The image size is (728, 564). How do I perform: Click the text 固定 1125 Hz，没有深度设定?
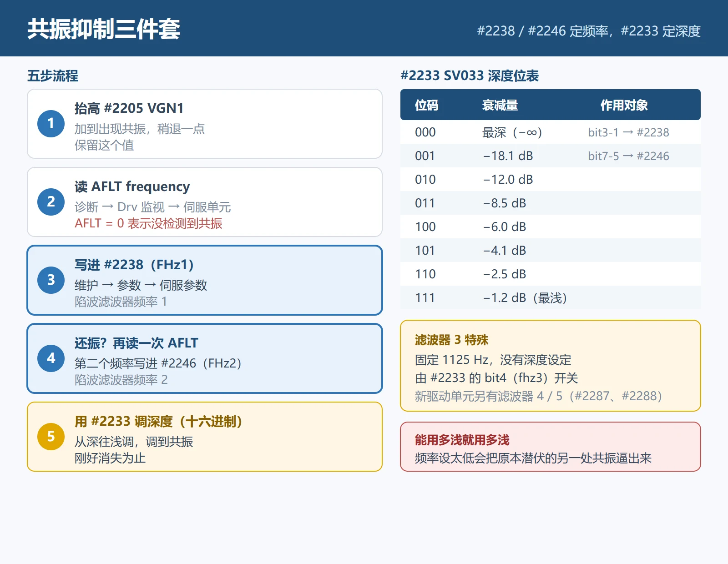[493, 360]
